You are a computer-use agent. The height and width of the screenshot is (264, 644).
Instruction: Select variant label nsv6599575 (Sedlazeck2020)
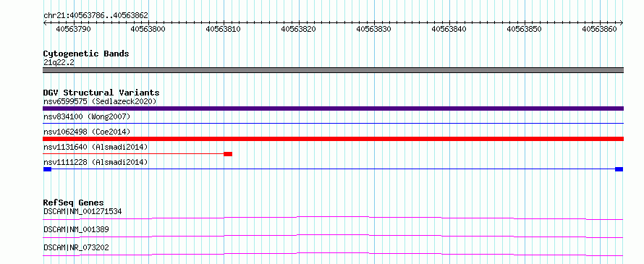[100, 101]
